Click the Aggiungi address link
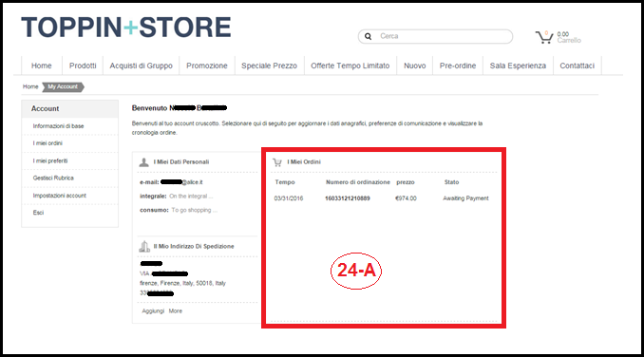The image size is (644, 357). (153, 311)
